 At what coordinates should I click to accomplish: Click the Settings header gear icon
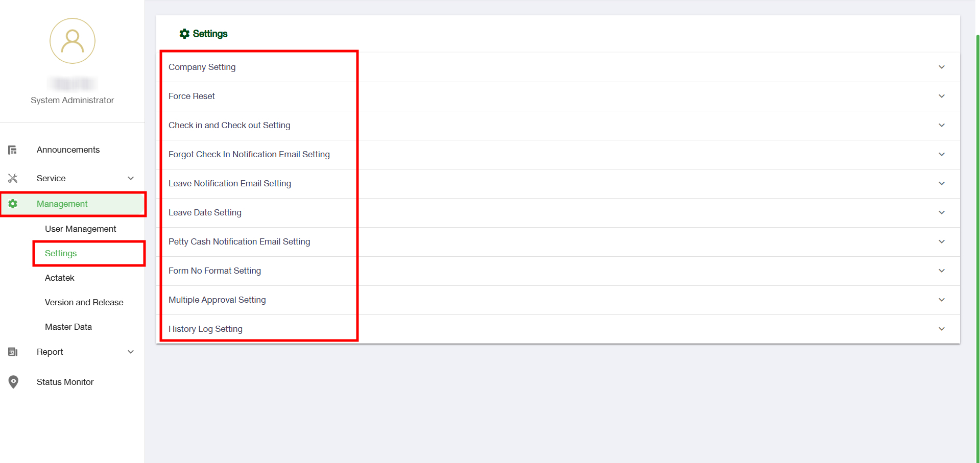pyautogui.click(x=184, y=34)
